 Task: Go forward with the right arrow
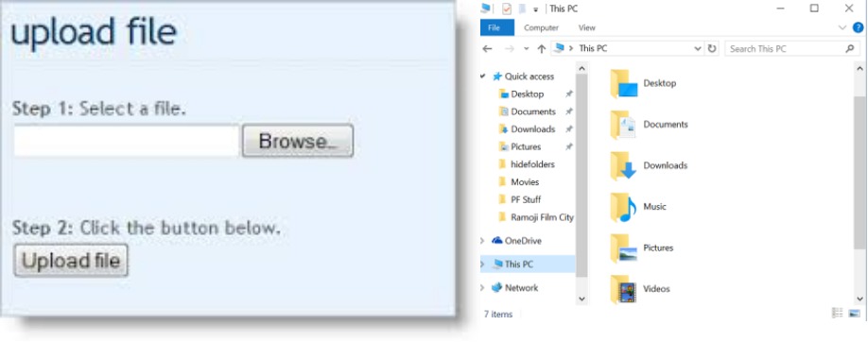(510, 49)
